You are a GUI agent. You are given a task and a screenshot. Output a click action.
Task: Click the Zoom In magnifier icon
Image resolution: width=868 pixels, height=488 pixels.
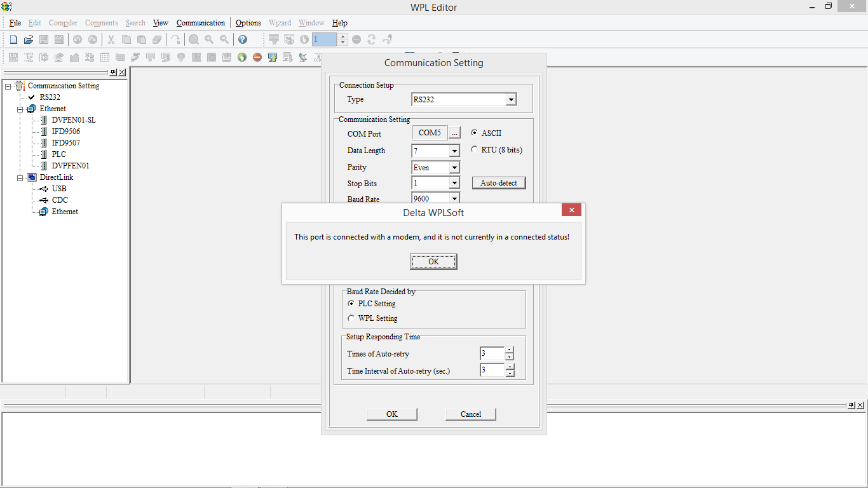click(x=209, y=39)
